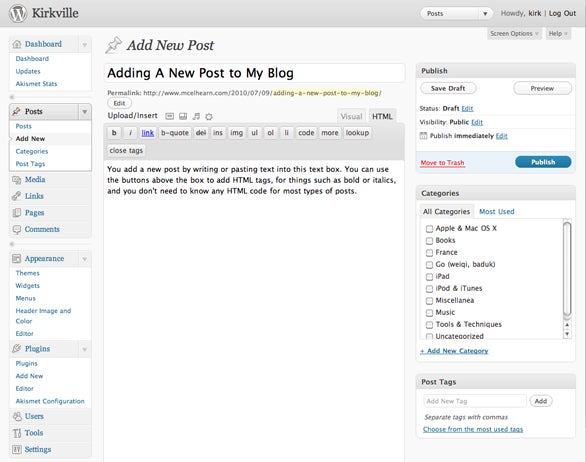Click Move to Trash link
This screenshot has width=586, height=462.
point(442,163)
